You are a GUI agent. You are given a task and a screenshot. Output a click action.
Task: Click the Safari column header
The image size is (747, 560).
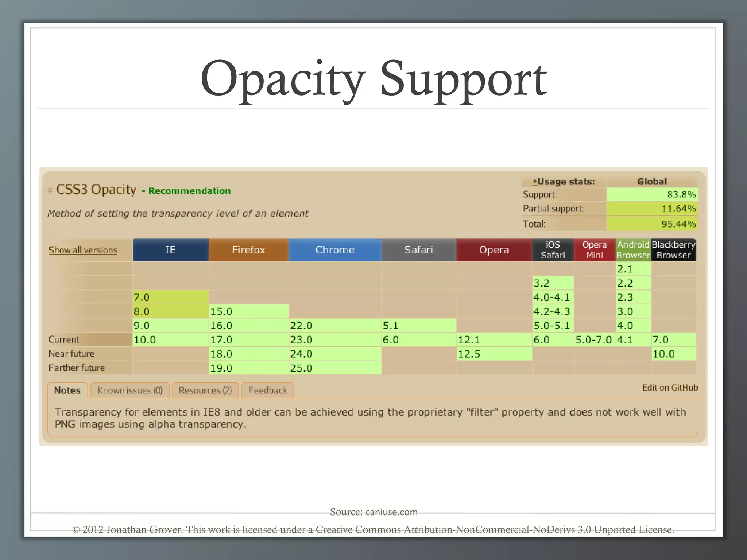[419, 250]
